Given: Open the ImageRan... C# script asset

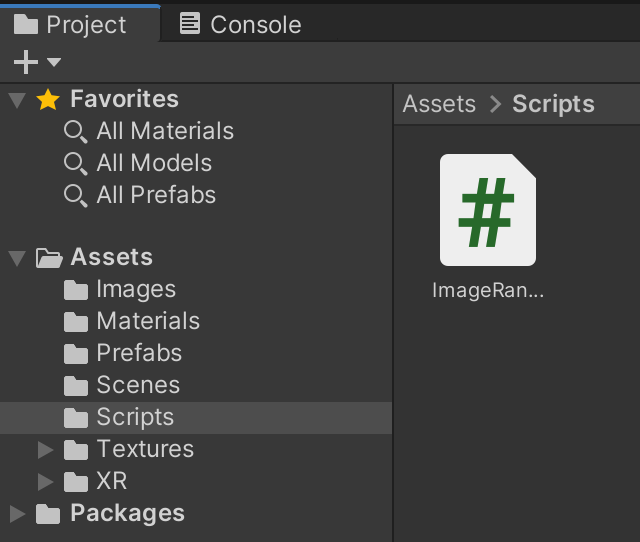Looking at the screenshot, I should [488, 211].
